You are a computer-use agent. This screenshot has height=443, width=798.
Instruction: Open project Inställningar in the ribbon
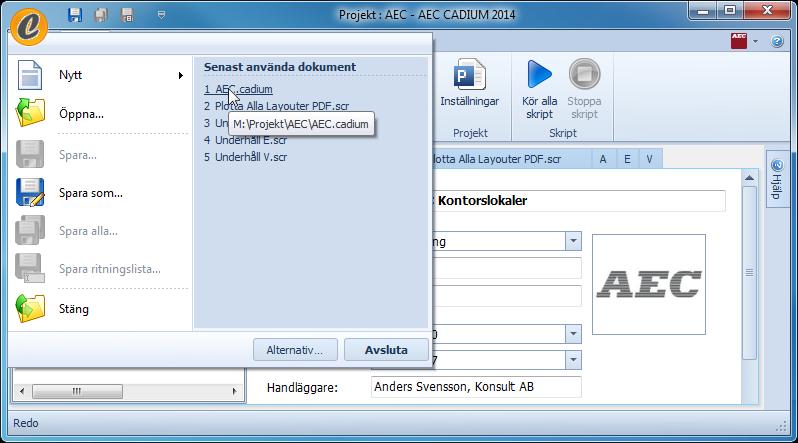tap(469, 84)
